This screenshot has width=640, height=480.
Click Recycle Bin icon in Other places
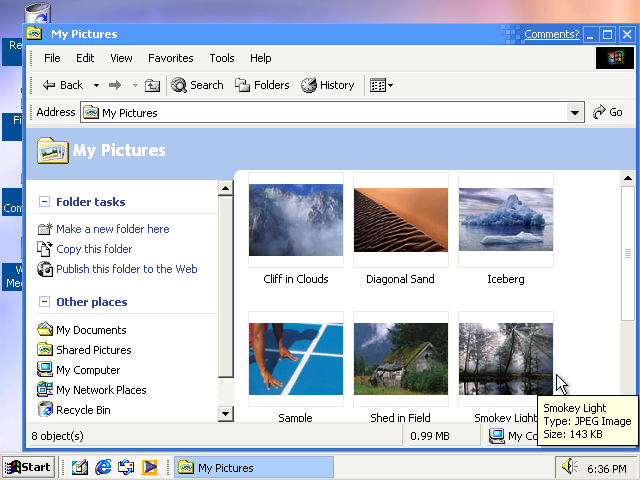click(x=45, y=409)
